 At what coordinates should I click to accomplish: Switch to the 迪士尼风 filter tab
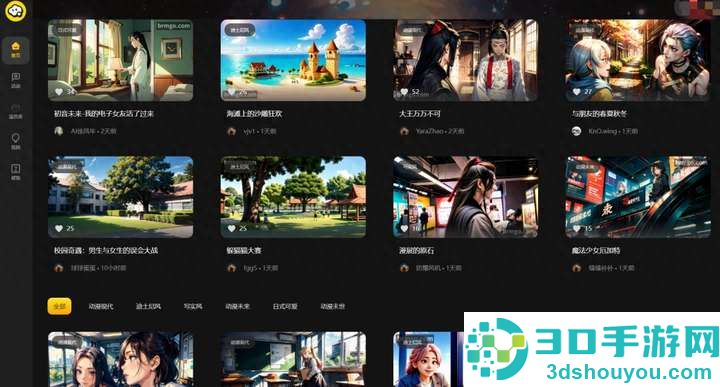click(148, 306)
